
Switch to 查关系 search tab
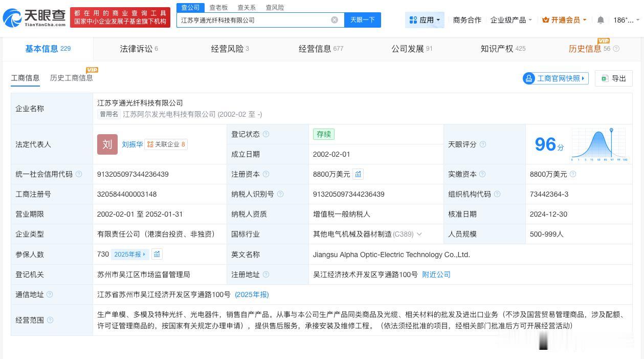point(247,7)
